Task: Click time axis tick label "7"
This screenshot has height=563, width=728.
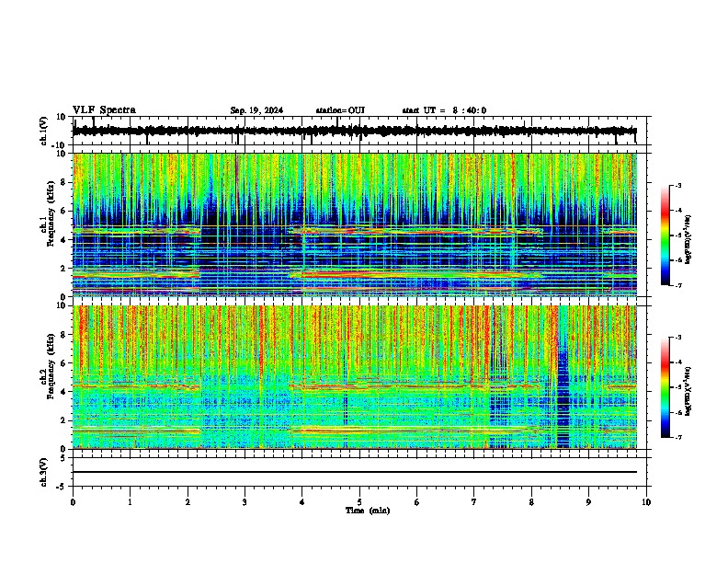Action: pos(474,502)
